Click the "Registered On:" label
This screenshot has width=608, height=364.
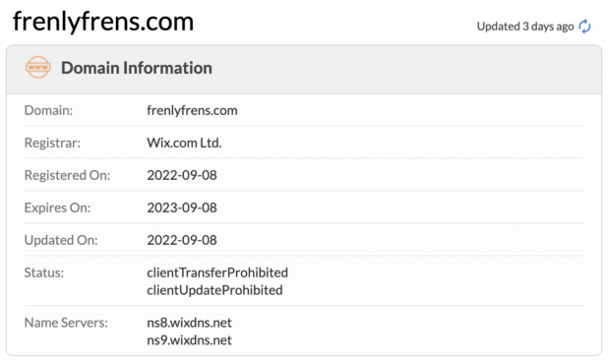67,175
